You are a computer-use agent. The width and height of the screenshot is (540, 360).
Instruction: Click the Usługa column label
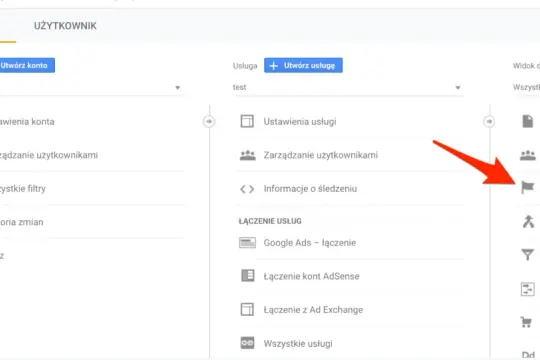pyautogui.click(x=245, y=65)
